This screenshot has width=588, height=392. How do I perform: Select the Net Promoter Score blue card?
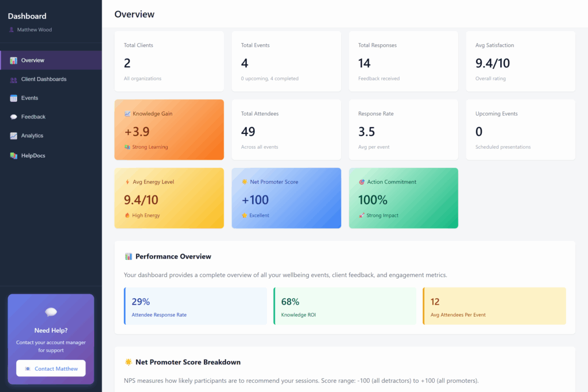pos(286,198)
